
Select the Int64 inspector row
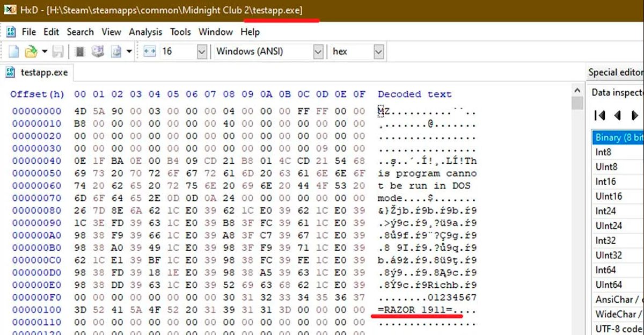[618, 270]
